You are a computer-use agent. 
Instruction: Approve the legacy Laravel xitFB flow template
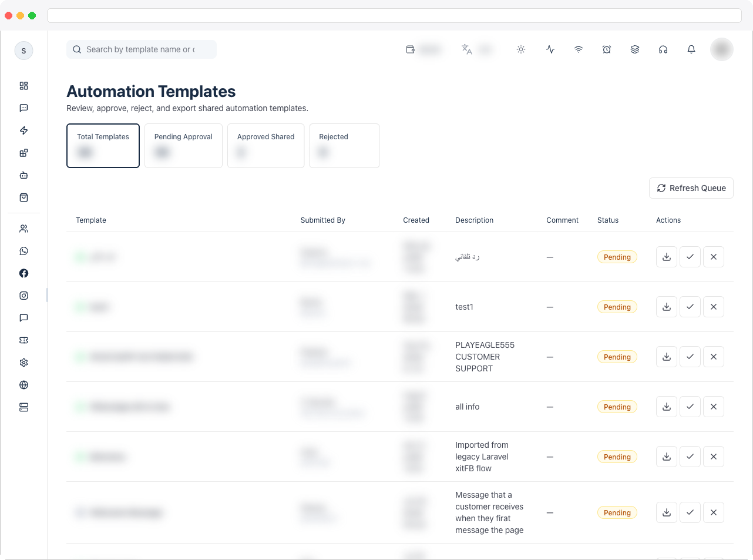point(690,457)
